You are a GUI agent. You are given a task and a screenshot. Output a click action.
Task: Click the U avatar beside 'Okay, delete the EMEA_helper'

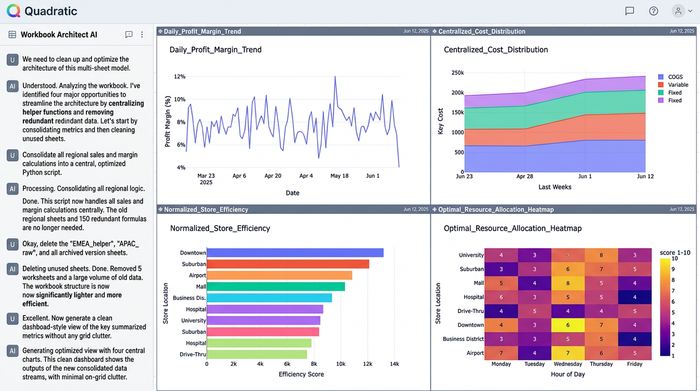point(12,245)
